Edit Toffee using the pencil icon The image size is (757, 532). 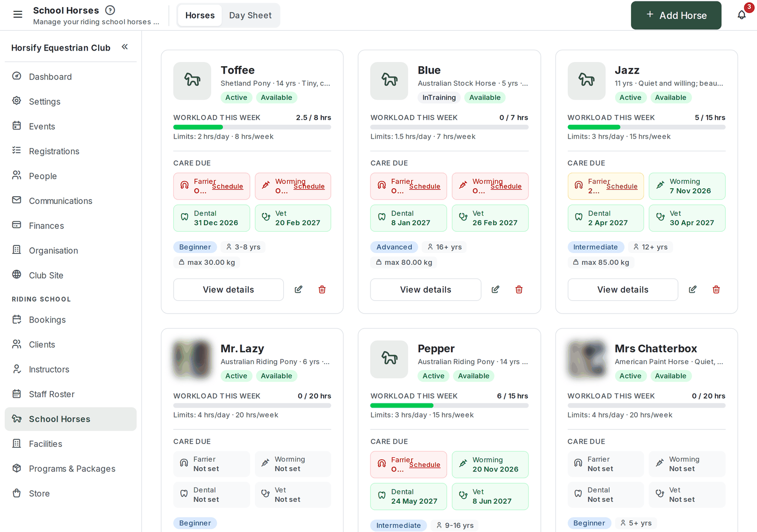click(x=299, y=289)
